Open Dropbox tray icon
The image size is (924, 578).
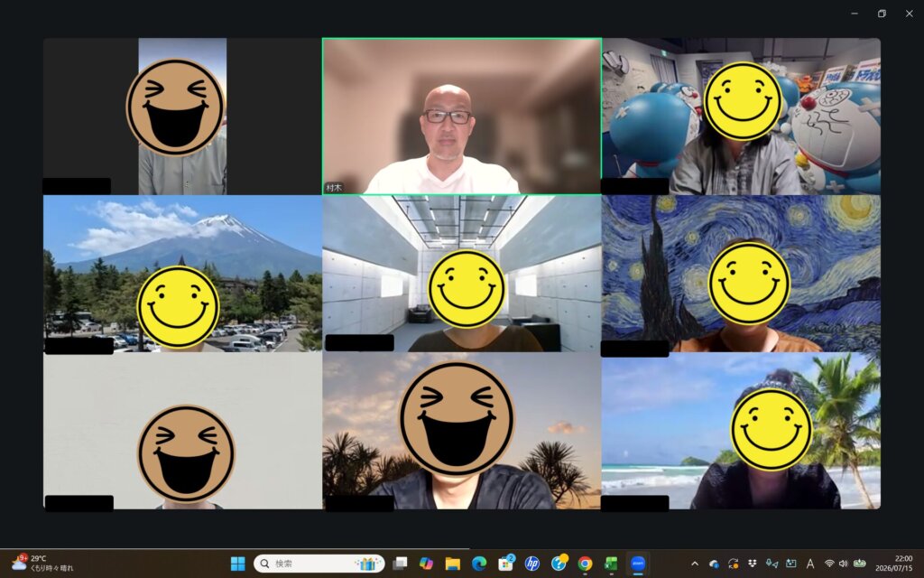tap(753, 564)
